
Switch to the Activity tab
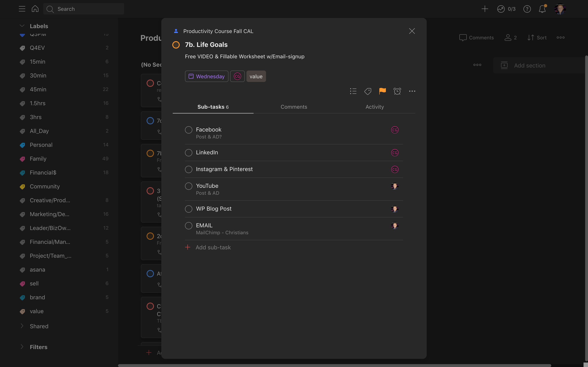tap(375, 107)
